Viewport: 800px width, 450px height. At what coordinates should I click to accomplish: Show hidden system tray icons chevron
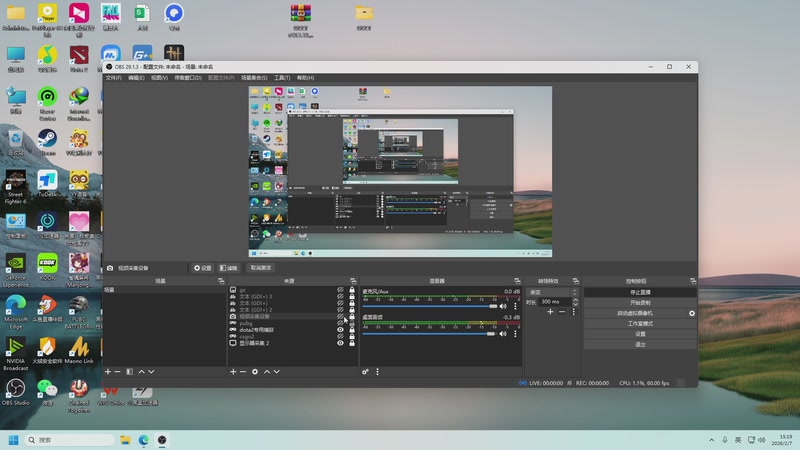[711, 440]
